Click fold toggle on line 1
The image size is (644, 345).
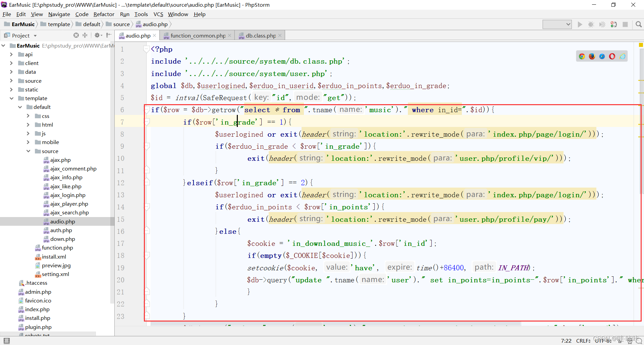coord(146,49)
